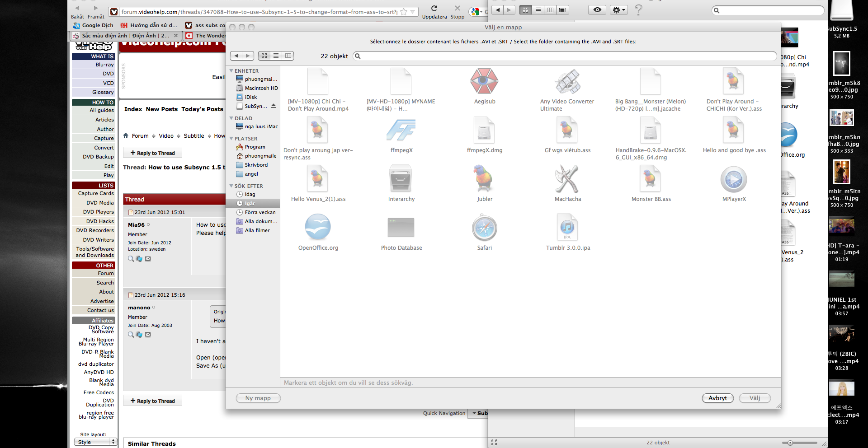Bookmark page with address bar star

[404, 12]
